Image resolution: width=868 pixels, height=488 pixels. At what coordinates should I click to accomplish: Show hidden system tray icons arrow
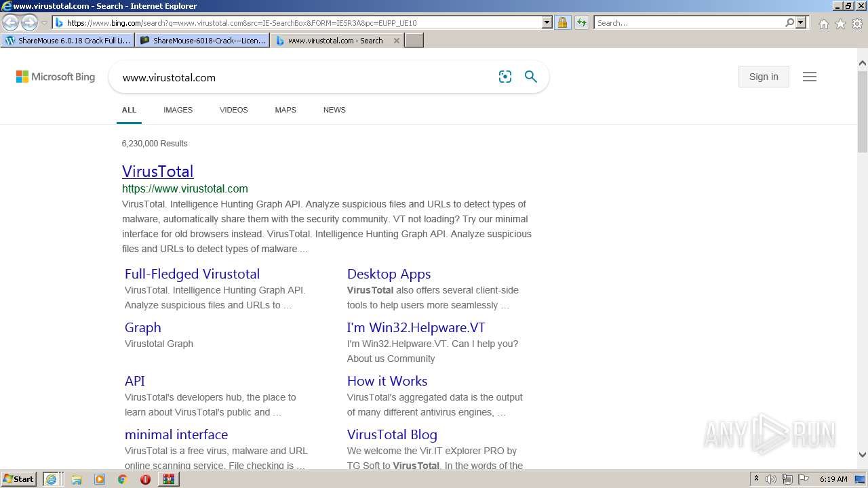click(756, 479)
